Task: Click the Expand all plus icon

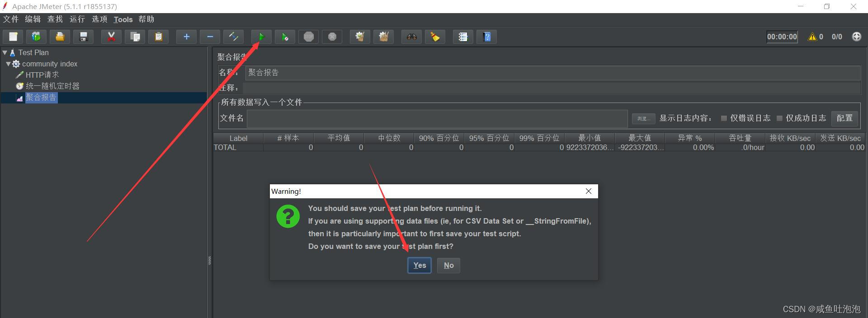Action: [186, 37]
